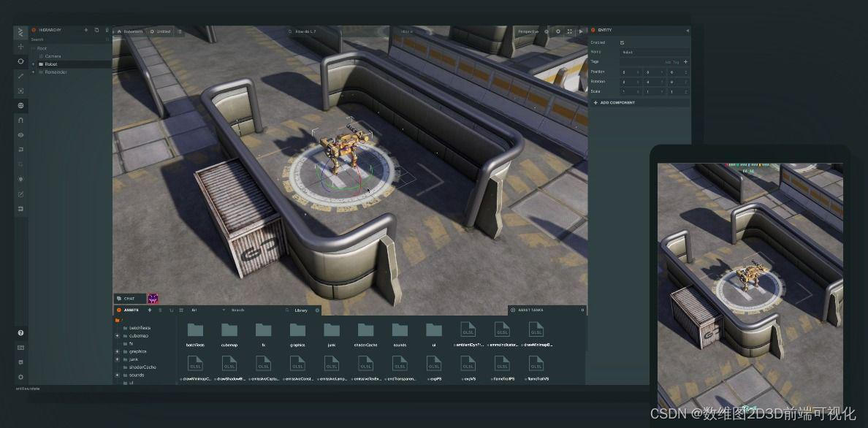Click the Position X value field
868x428 pixels.
click(631, 72)
